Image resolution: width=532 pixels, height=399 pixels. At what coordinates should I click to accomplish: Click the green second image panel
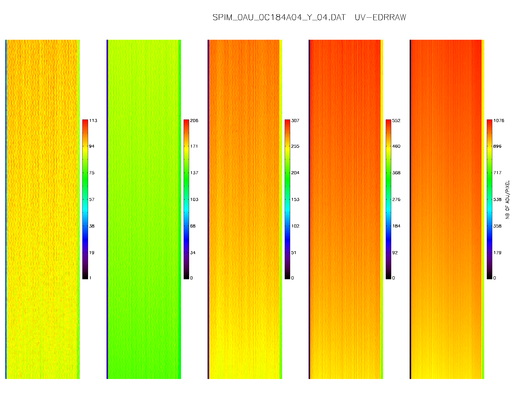144,209
